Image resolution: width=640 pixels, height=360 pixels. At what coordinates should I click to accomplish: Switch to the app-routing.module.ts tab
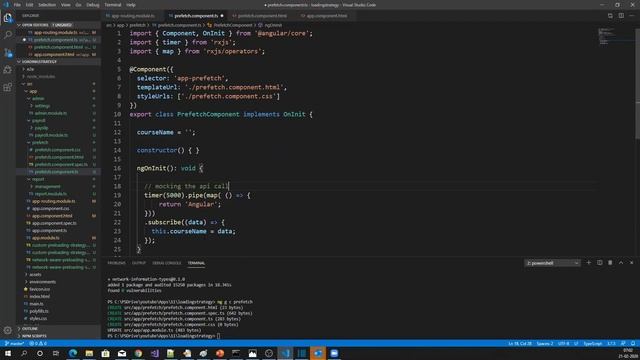pos(133,16)
